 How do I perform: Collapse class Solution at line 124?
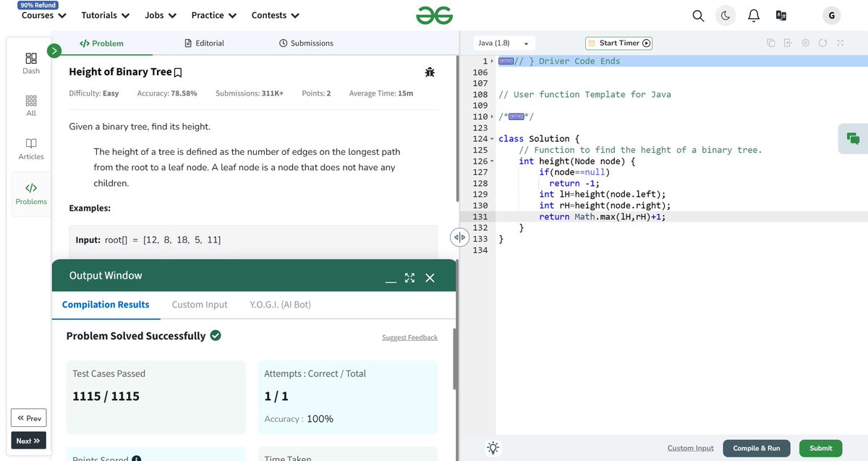[493, 139]
